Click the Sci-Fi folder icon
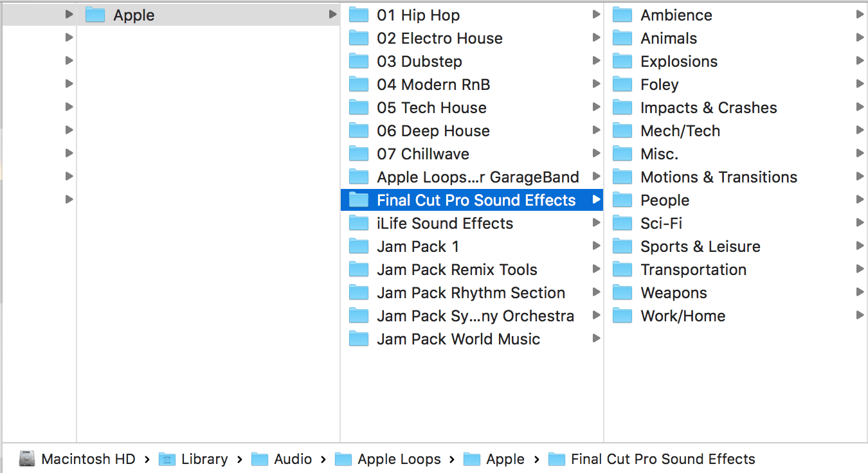 click(x=622, y=224)
